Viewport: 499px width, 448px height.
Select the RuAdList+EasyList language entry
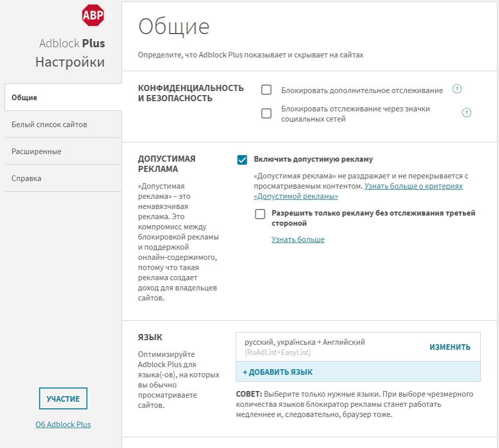tap(305, 347)
